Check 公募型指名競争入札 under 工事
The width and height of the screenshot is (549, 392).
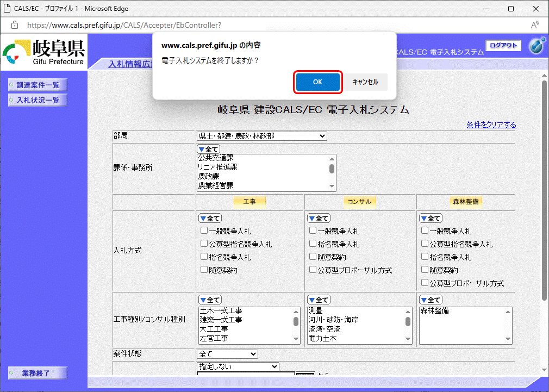coord(204,244)
